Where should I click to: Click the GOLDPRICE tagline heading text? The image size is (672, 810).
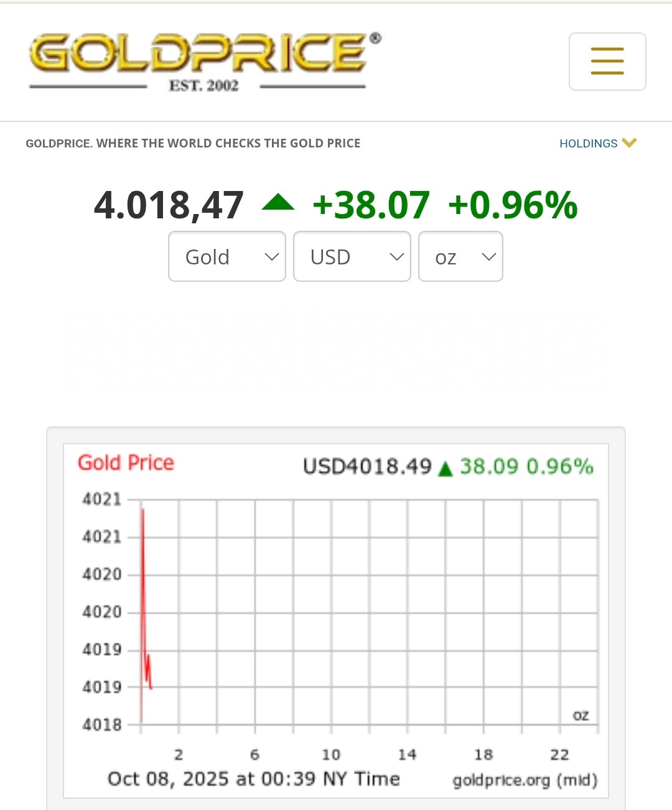coord(193,144)
